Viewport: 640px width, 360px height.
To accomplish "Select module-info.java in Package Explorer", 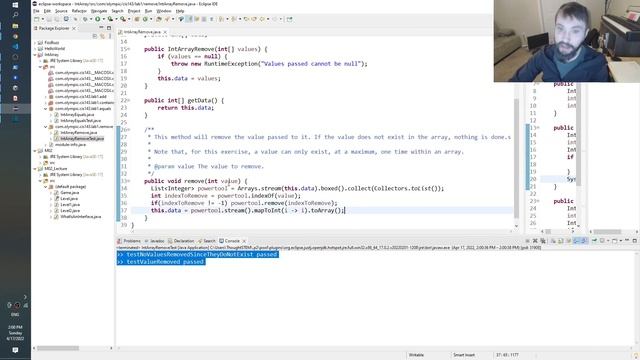I will click(70, 144).
